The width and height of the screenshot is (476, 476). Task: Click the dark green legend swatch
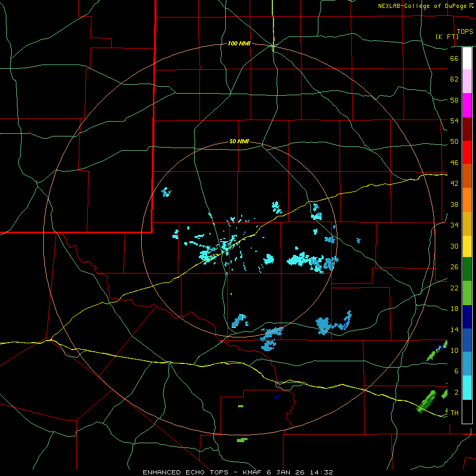tap(467, 269)
